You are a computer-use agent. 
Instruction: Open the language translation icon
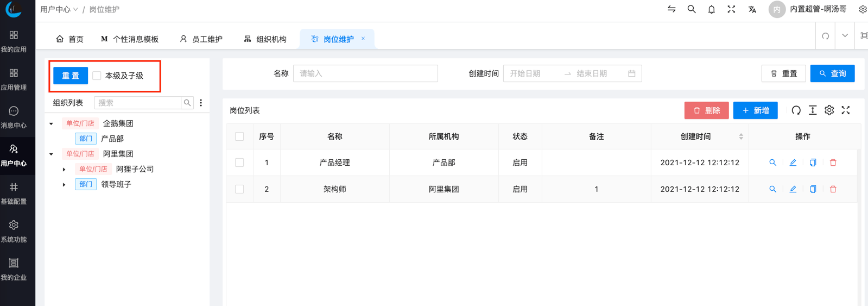(752, 9)
